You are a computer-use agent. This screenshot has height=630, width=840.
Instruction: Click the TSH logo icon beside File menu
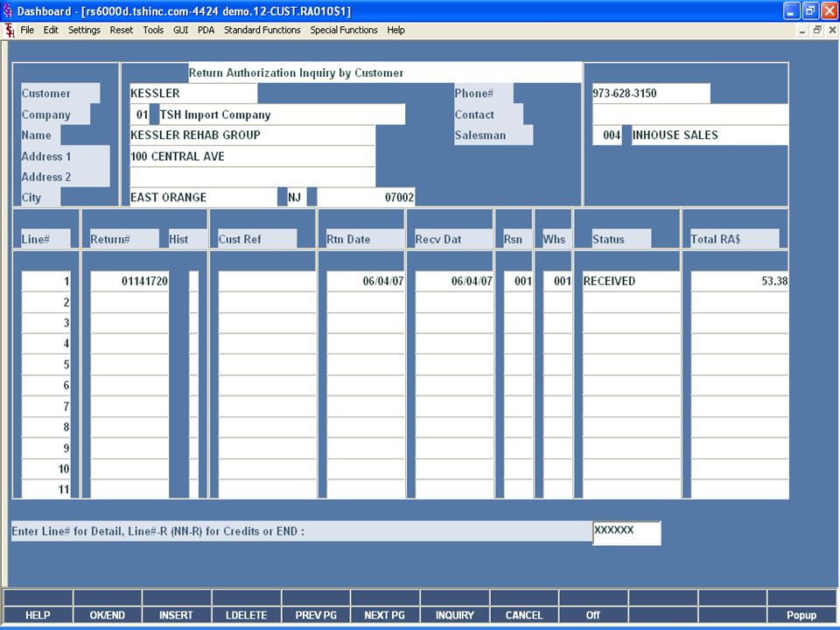[x=9, y=31]
